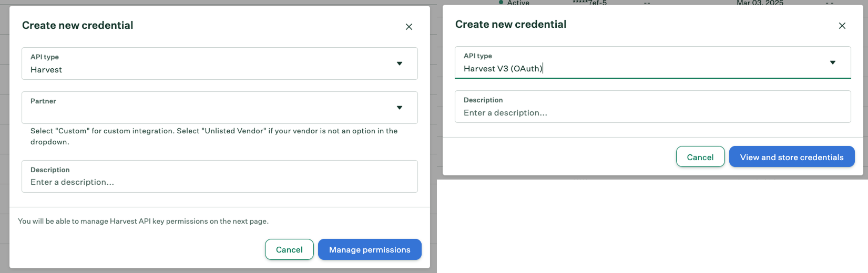Close the dialog containing the Partner field
The width and height of the screenshot is (868, 273).
click(409, 27)
